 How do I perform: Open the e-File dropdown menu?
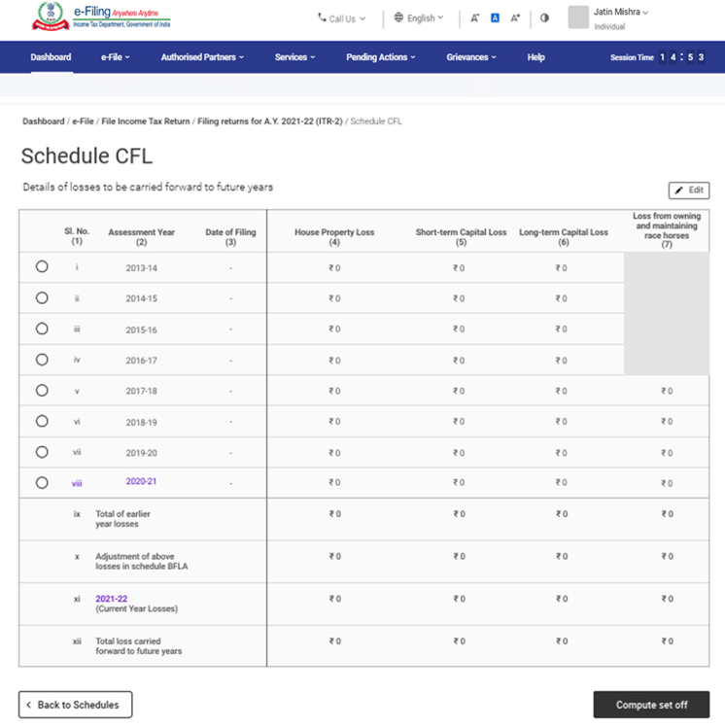pyautogui.click(x=115, y=57)
